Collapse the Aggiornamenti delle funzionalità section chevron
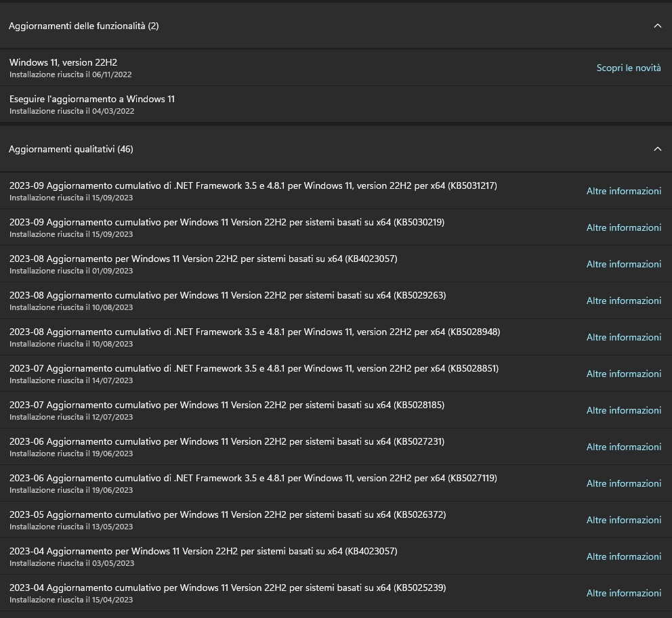The image size is (672, 618). tap(657, 26)
